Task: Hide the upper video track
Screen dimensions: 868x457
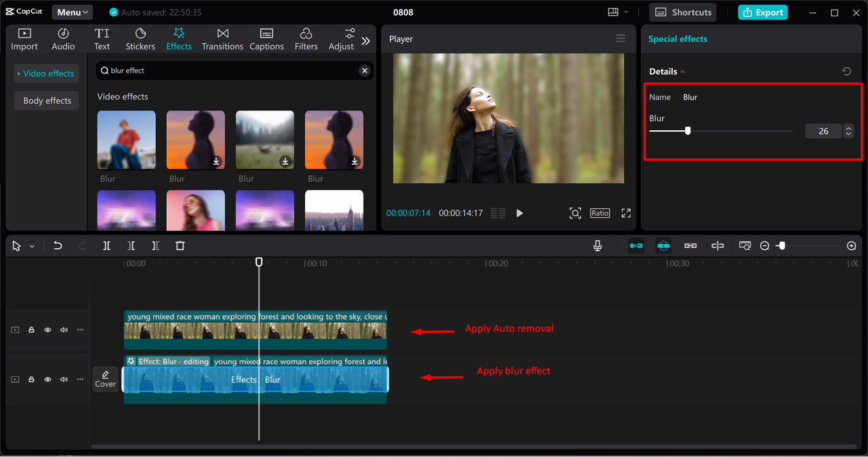Action: [47, 330]
